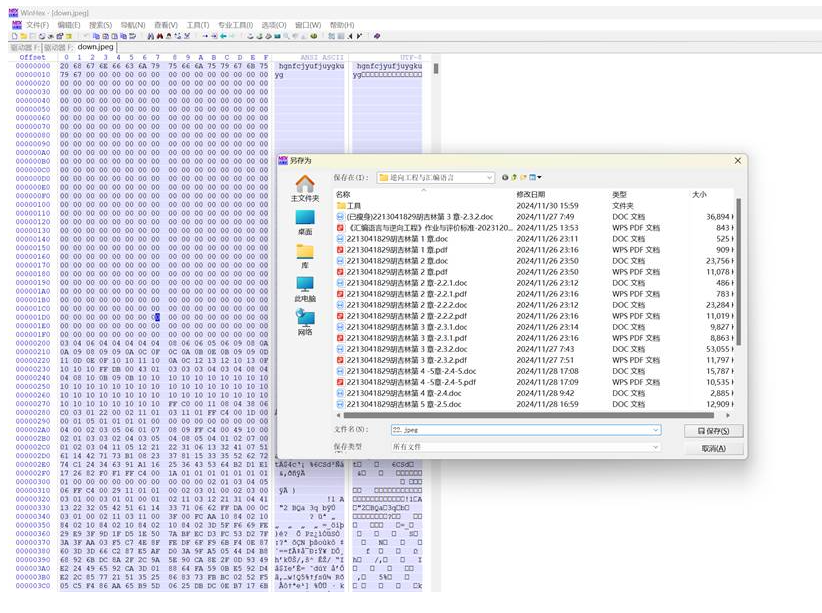
Task: Select the 工具 folder in file list
Action: pos(349,206)
